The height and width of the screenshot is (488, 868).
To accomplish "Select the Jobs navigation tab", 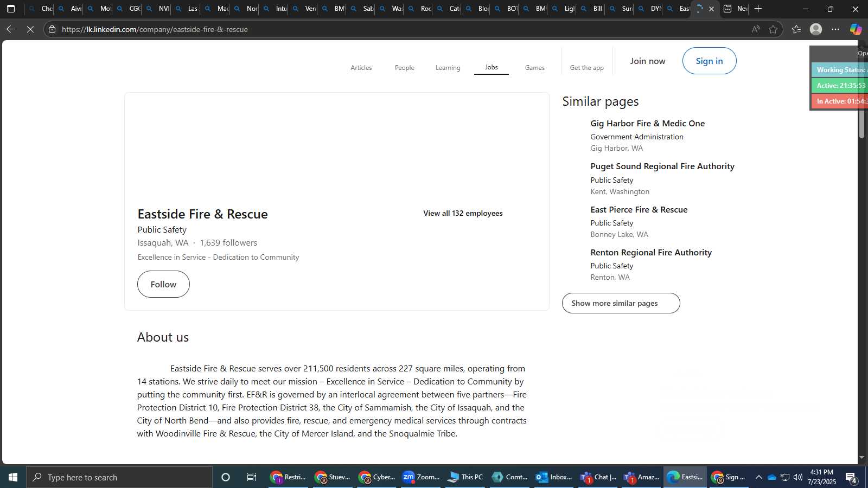I will (492, 67).
